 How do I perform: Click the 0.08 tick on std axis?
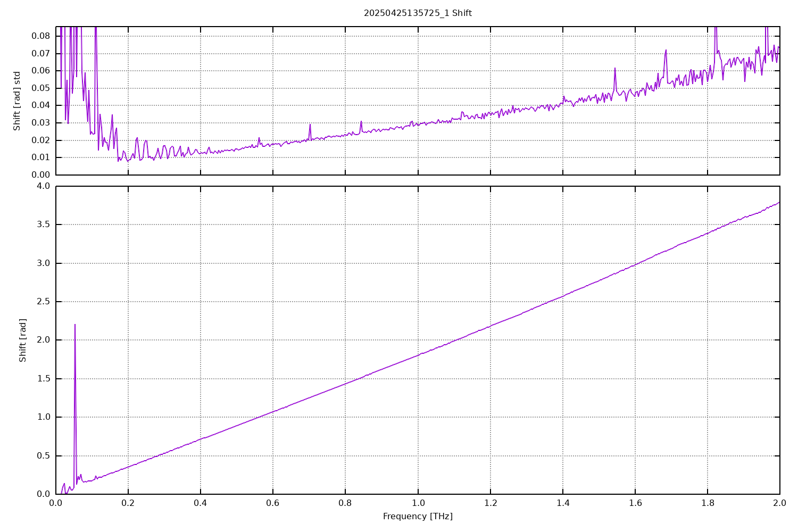[41, 36]
